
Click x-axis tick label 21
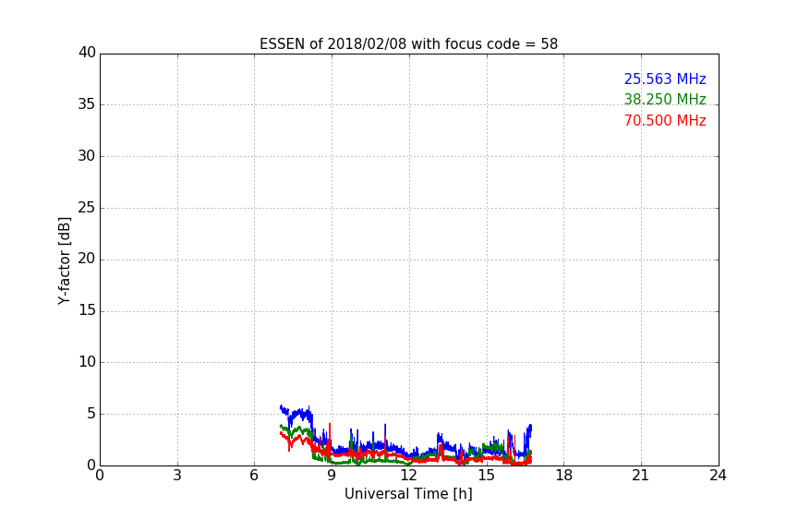click(641, 476)
